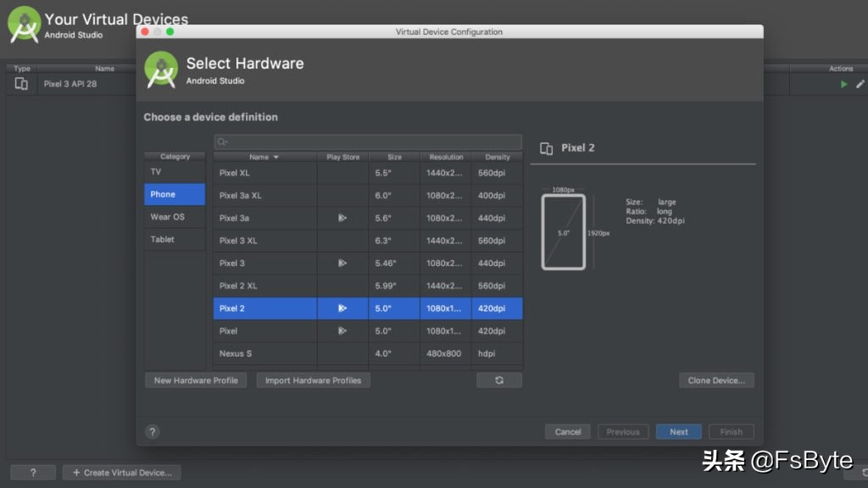The height and width of the screenshot is (488, 868).
Task: Choose the Wear OS category
Action: [x=174, y=217]
